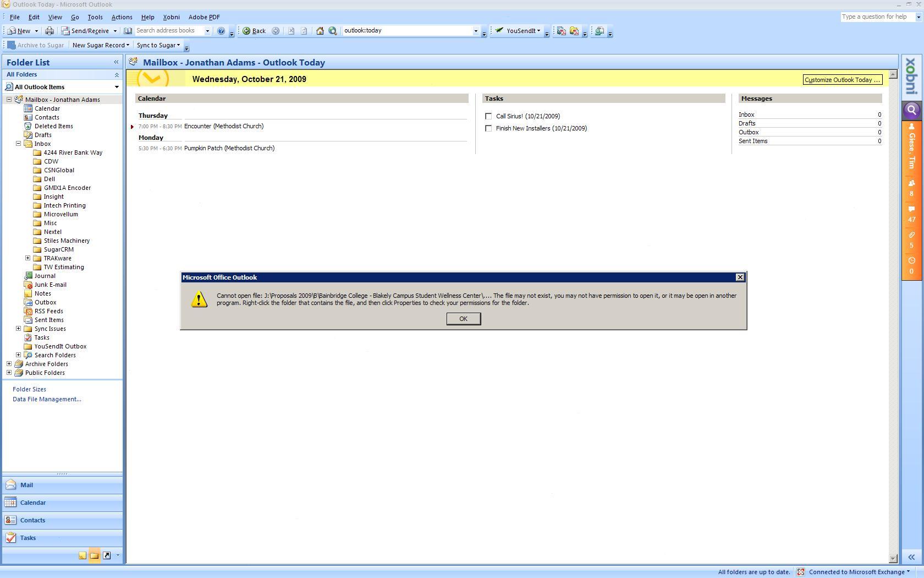Click the Folder List icon in navigation pane
The height and width of the screenshot is (578, 924).
94,555
